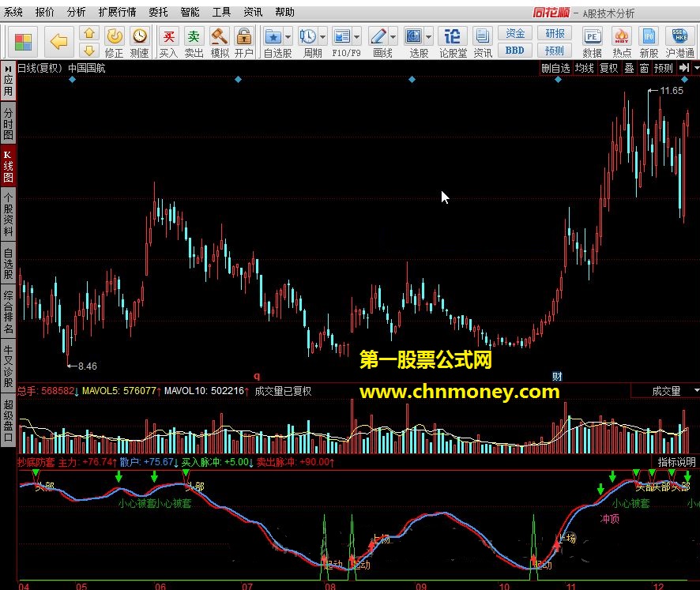
Task: Open the 资讯 news toolbar icon
Action: (483, 43)
